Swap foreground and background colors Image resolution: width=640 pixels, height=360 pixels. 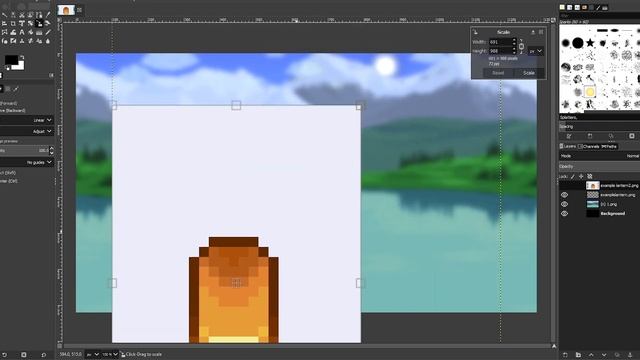[x=22, y=57]
